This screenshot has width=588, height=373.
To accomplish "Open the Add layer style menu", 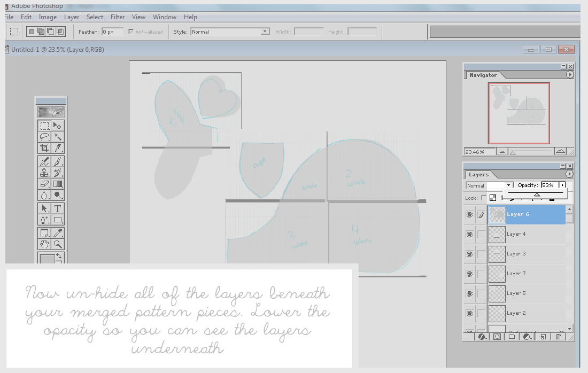I will (x=482, y=337).
